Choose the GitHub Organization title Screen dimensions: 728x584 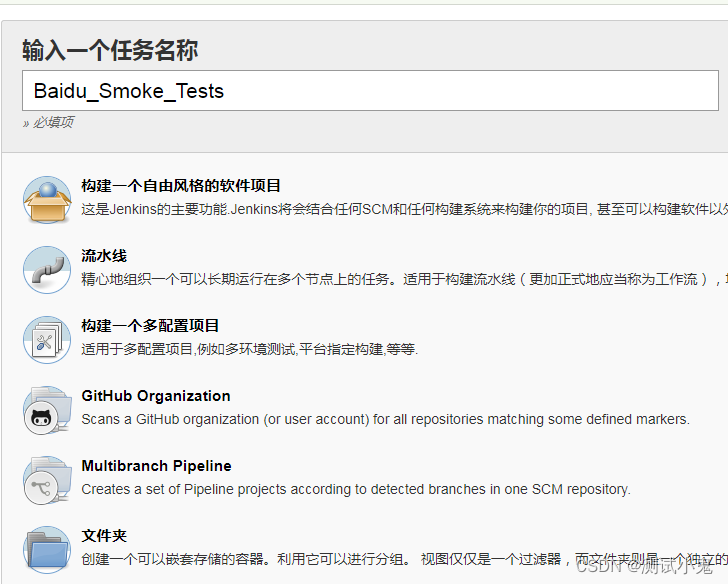click(x=156, y=396)
